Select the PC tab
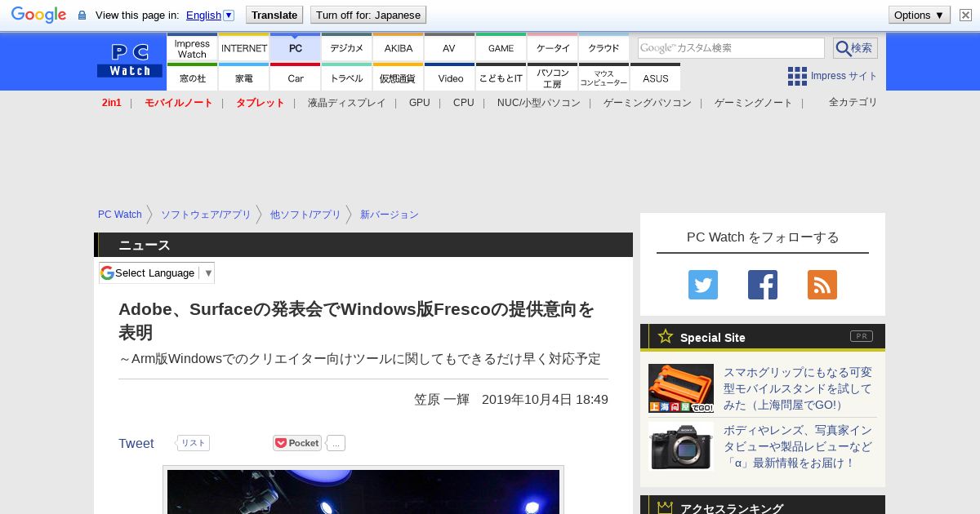 296,48
